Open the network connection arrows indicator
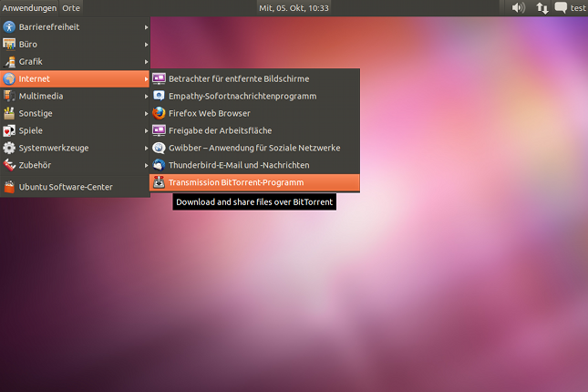 (542, 8)
